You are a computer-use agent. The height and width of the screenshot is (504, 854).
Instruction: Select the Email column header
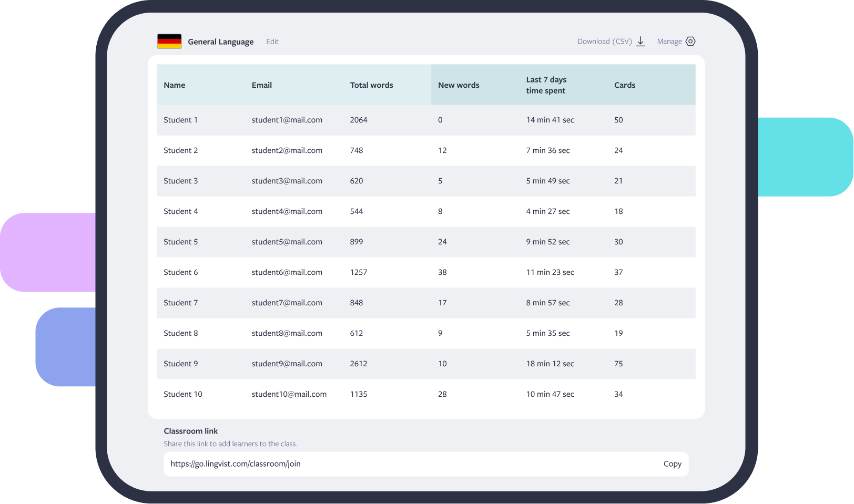(261, 85)
